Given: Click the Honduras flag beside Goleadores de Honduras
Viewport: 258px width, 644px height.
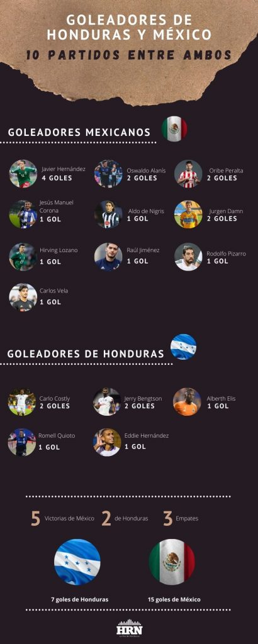Looking at the screenshot, I should tap(183, 347).
